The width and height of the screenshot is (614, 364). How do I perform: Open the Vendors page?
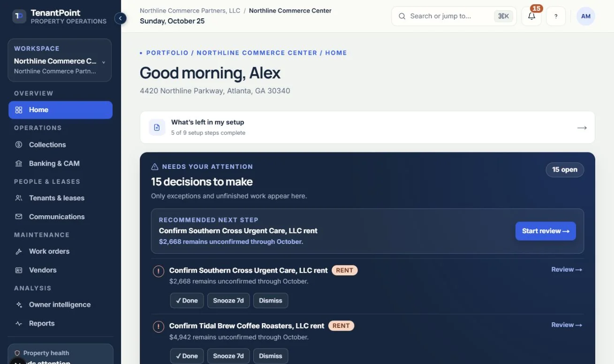(61, 270)
